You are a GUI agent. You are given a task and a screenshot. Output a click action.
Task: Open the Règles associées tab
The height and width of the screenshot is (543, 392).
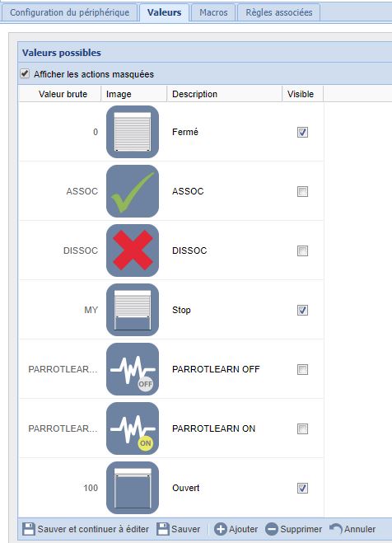pos(279,12)
